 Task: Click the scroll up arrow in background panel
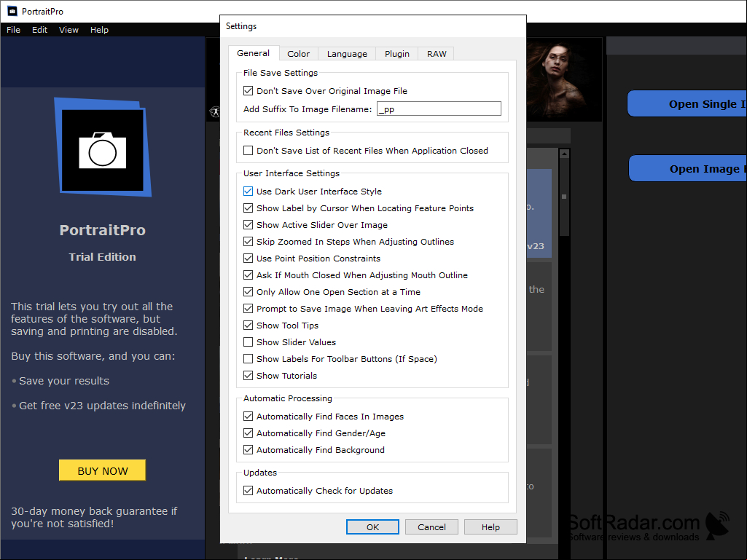click(x=565, y=154)
